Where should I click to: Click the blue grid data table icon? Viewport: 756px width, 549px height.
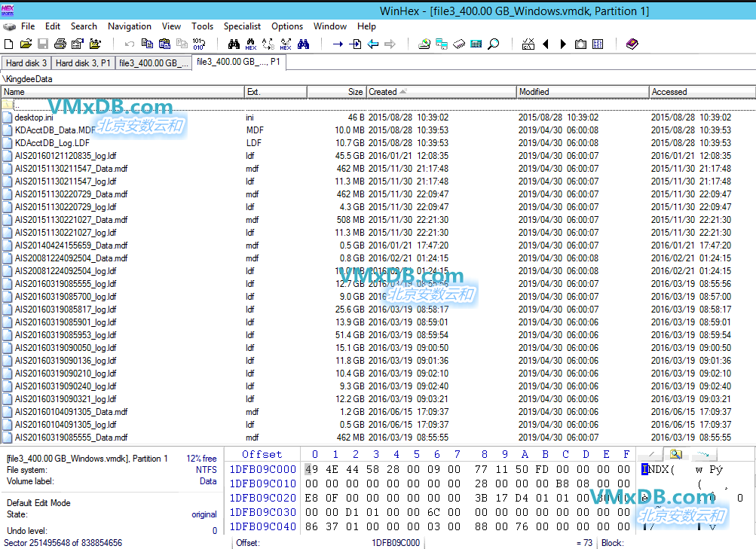click(x=598, y=44)
